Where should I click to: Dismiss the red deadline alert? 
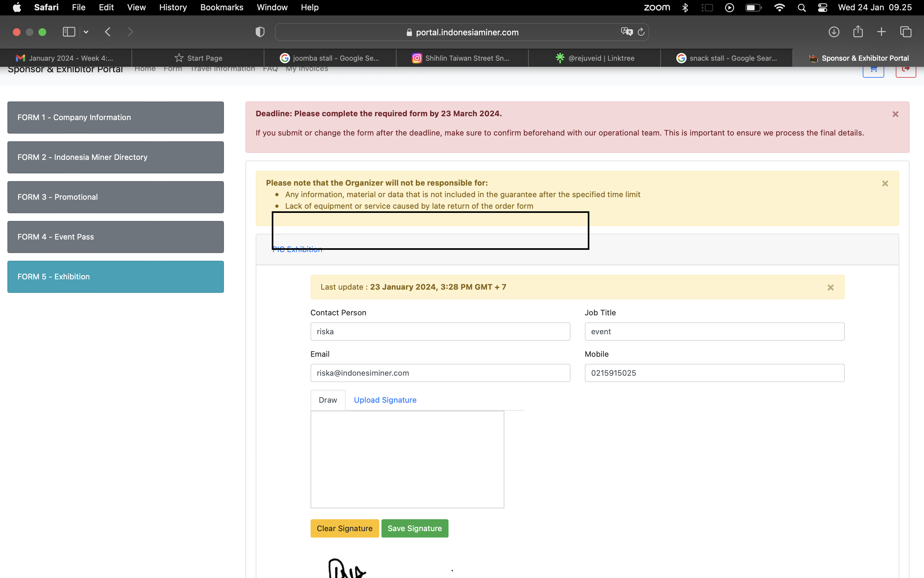(x=895, y=114)
